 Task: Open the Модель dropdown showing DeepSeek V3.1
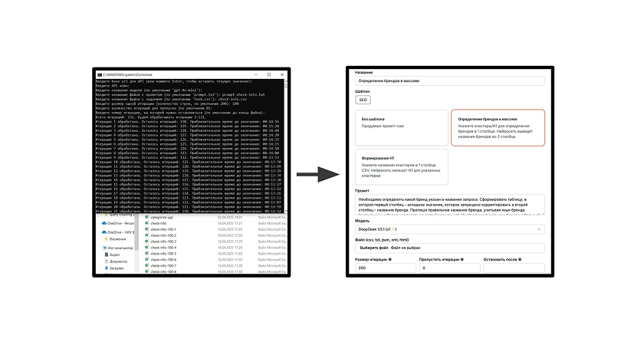tap(449, 229)
